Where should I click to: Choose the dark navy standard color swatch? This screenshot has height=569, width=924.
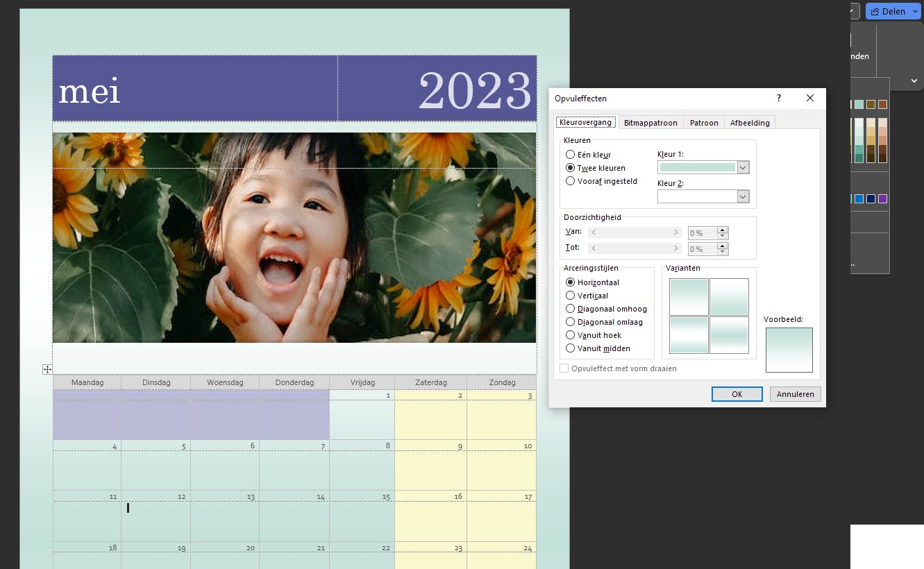point(871,198)
